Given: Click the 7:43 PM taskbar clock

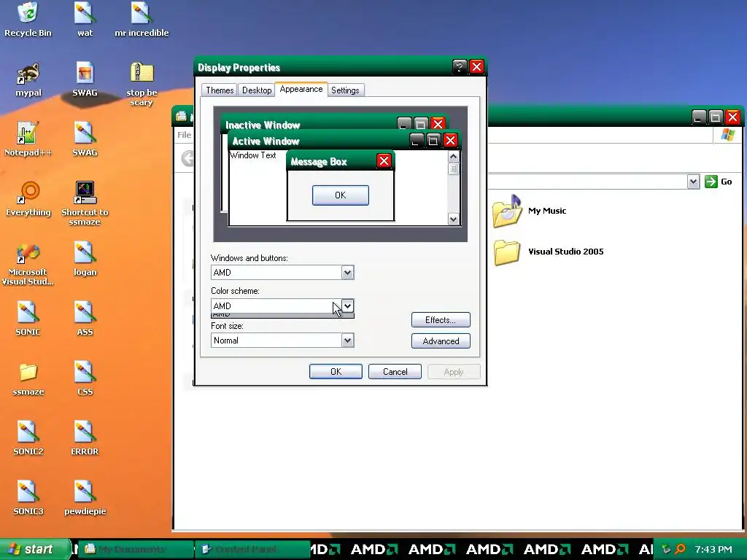Looking at the screenshot, I should click(x=713, y=549).
